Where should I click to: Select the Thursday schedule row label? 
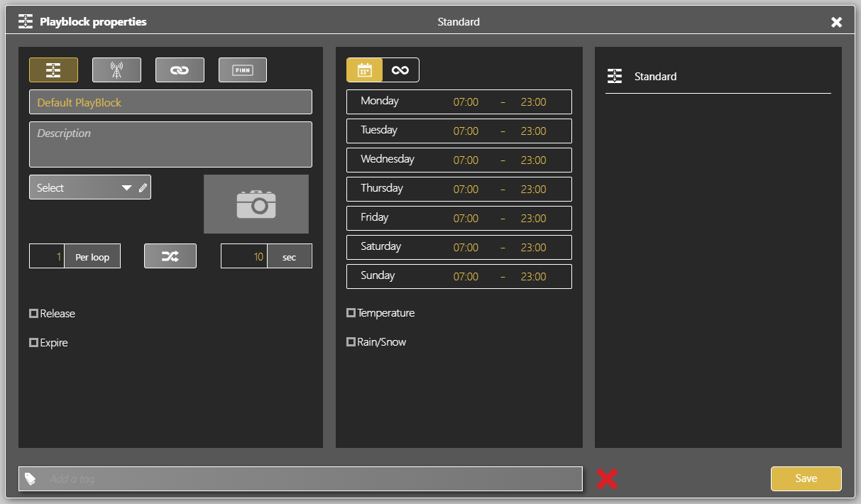[x=382, y=188]
